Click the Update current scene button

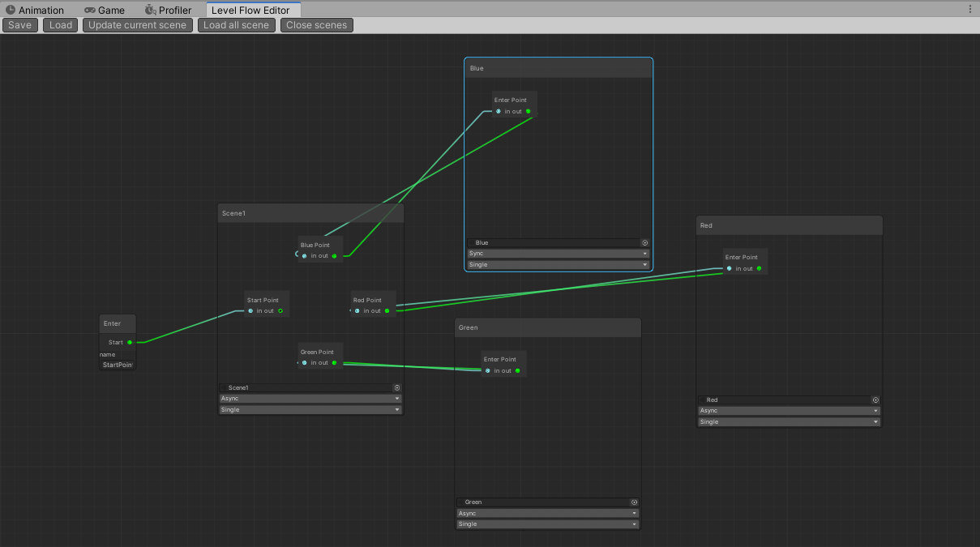click(x=136, y=24)
